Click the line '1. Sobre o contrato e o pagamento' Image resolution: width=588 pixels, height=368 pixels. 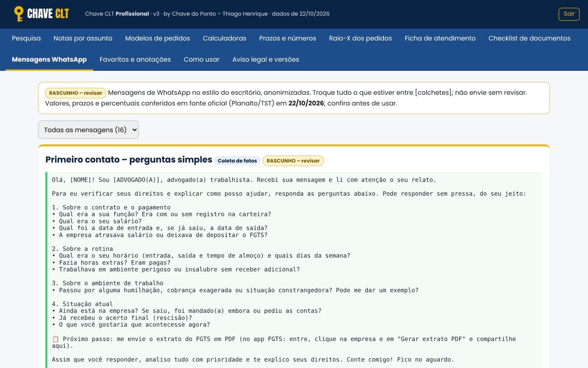coord(111,207)
